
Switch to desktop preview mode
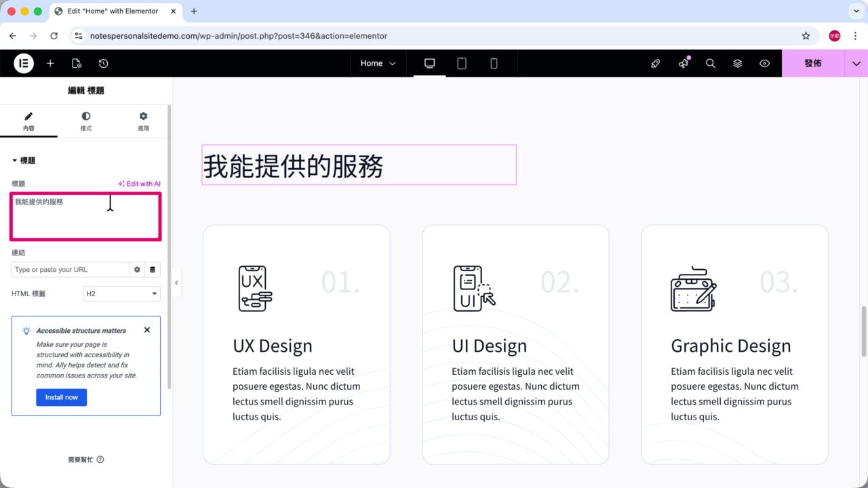pyautogui.click(x=429, y=63)
